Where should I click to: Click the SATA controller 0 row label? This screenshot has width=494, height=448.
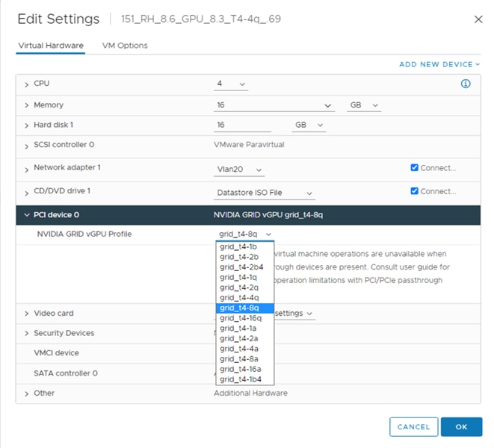(66, 373)
